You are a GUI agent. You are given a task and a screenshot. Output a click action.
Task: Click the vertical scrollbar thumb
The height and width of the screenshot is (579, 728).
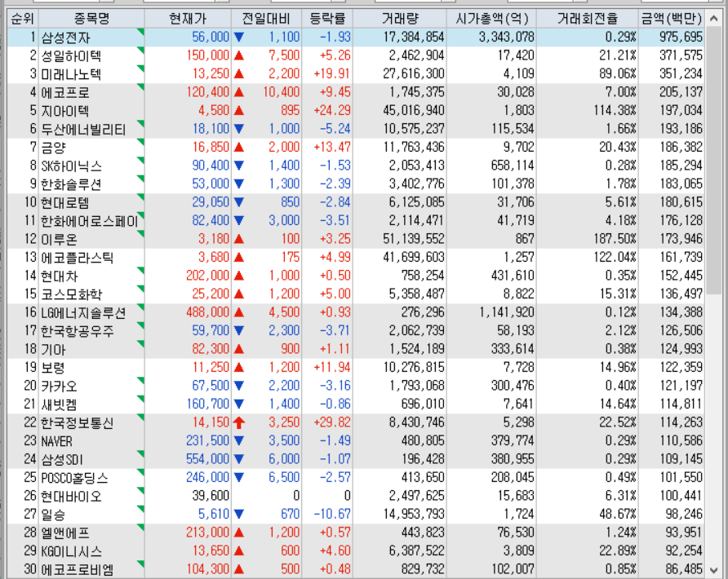tap(713, 160)
